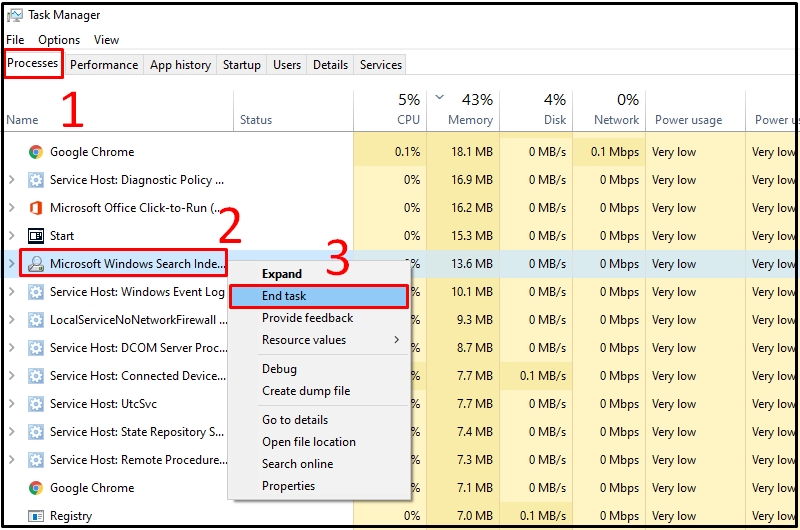Viewport: 800px width, 530px height.
Task: Sort by the Memory column header
Action: (x=463, y=111)
